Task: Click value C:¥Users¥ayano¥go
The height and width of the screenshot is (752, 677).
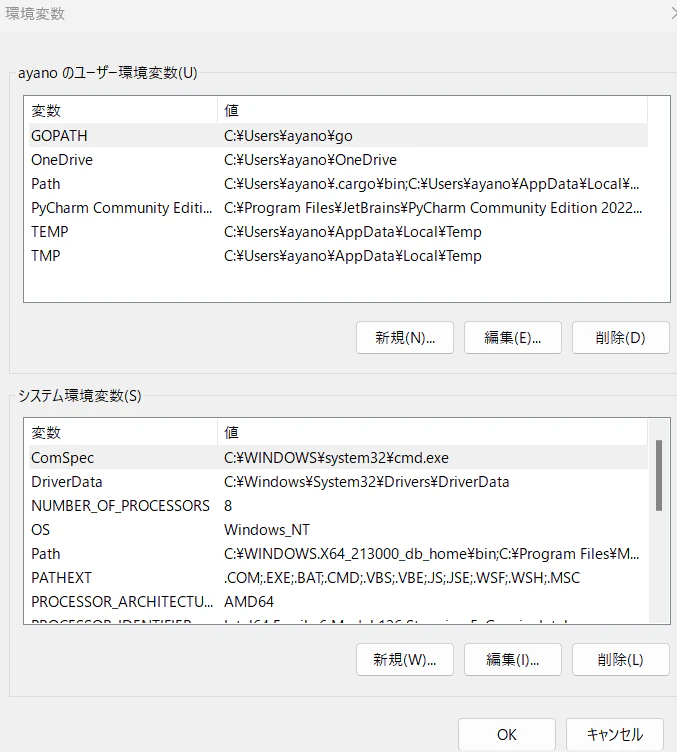Action: click(x=288, y=136)
